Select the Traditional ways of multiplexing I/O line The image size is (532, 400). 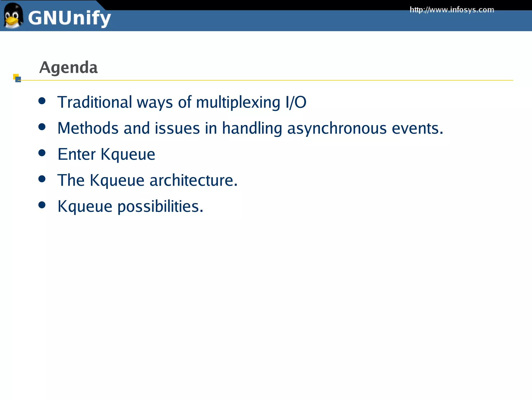[x=182, y=102]
